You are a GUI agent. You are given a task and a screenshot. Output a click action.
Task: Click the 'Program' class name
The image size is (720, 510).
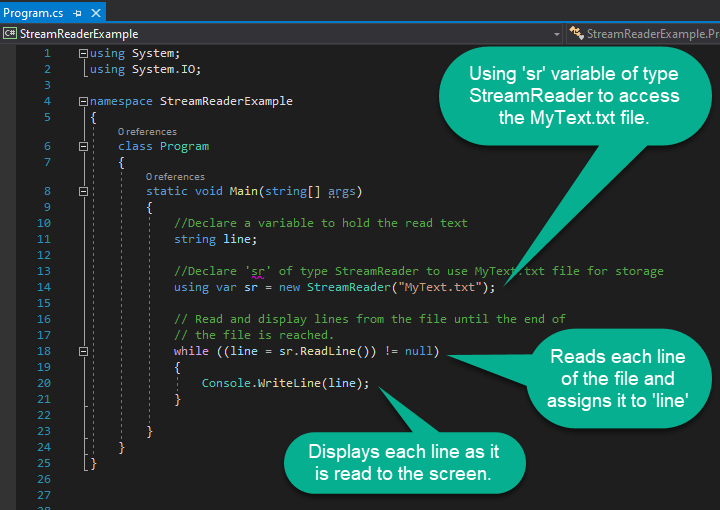point(184,146)
